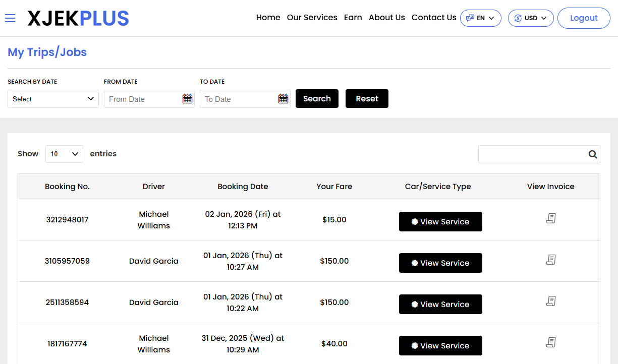Viewport: 618px width, 364px height.
Task: Click the Logout button
Action: point(584,18)
